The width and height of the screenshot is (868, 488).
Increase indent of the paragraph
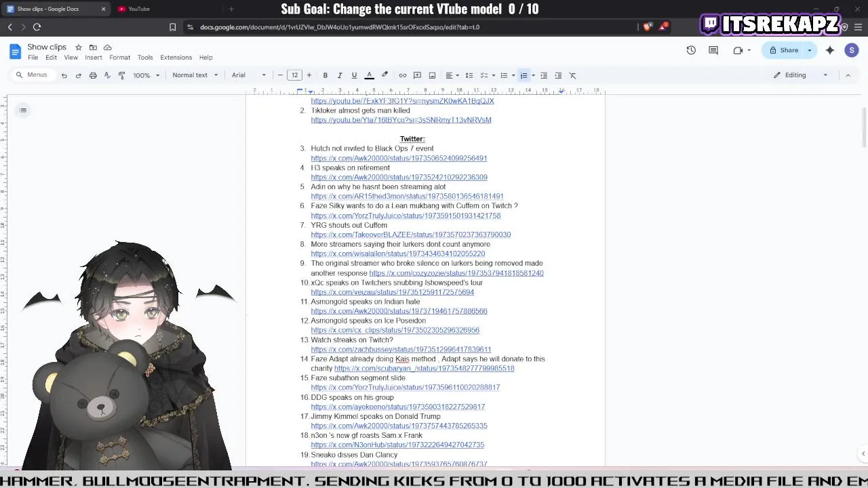coord(558,75)
